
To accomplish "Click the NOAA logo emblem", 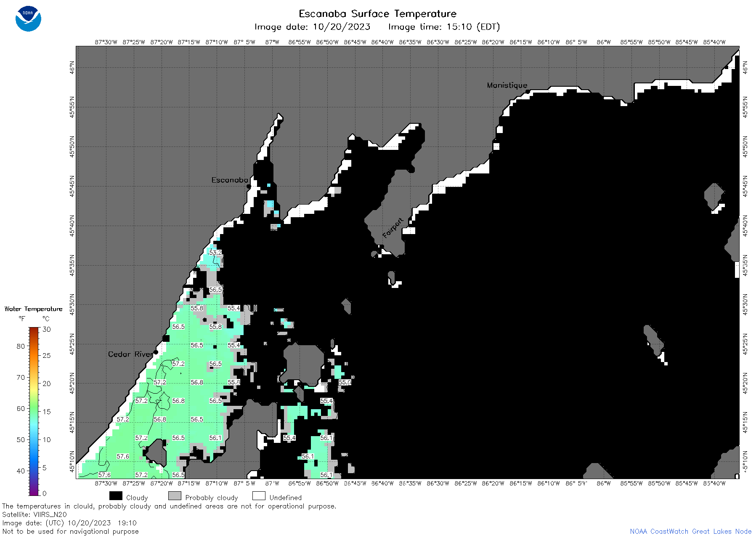I will (x=28, y=19).
